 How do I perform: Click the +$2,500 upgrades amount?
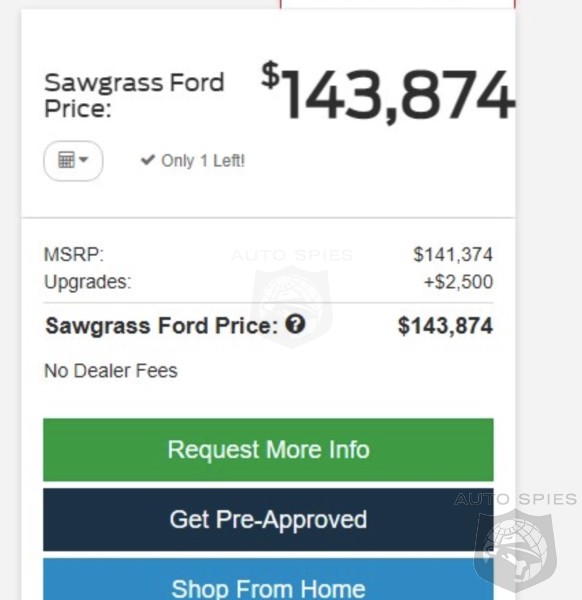[458, 282]
